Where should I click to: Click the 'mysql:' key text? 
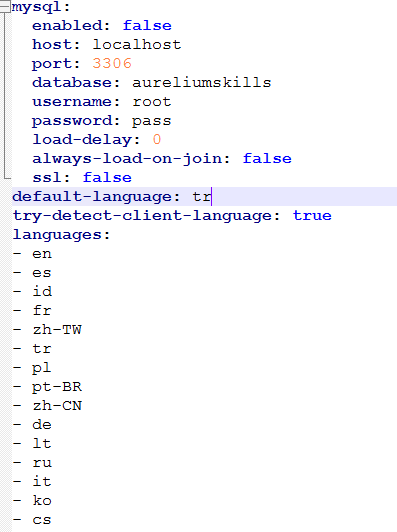tap(41, 7)
